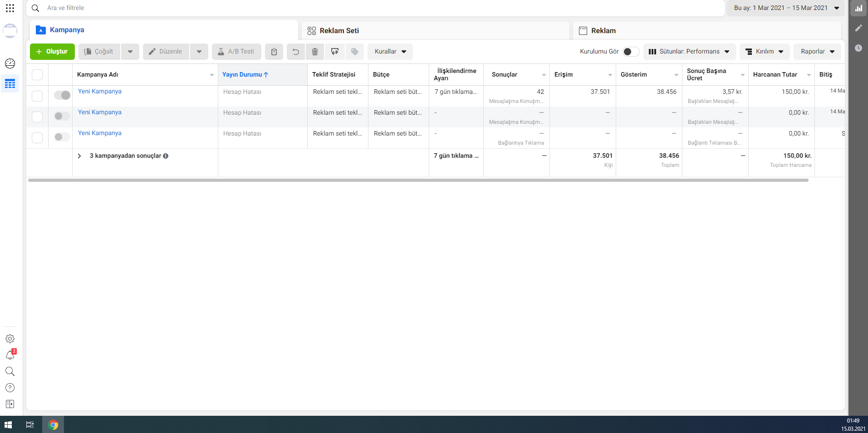Click the clipboard paste toolbar icon
The height and width of the screenshot is (433, 868).
point(274,52)
